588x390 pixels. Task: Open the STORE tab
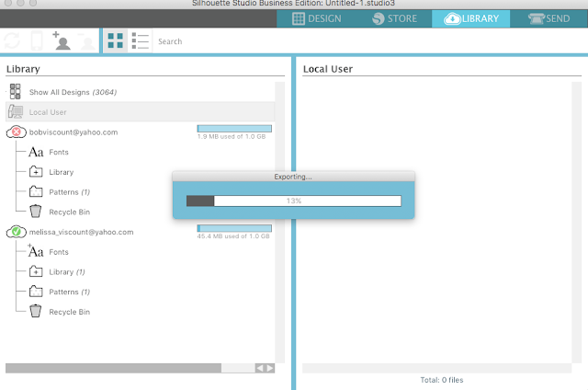tap(394, 18)
